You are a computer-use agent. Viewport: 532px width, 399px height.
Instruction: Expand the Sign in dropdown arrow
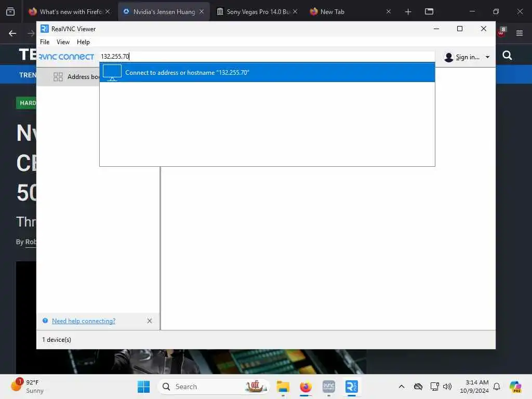tap(487, 57)
